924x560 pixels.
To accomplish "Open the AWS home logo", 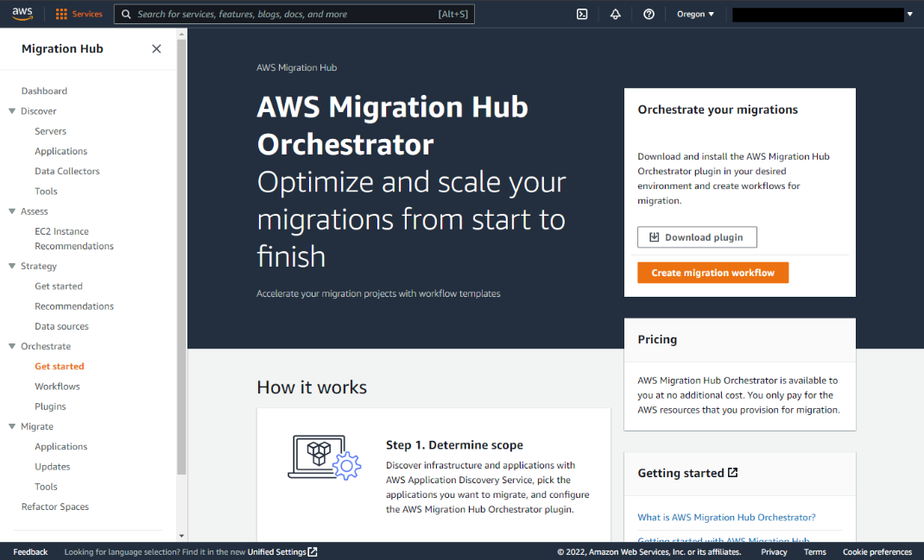I will [x=22, y=14].
